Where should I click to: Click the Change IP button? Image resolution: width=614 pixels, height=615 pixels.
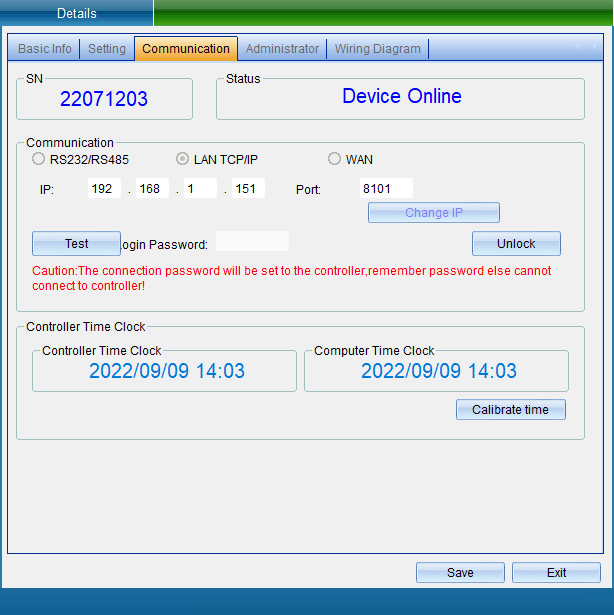click(x=433, y=213)
